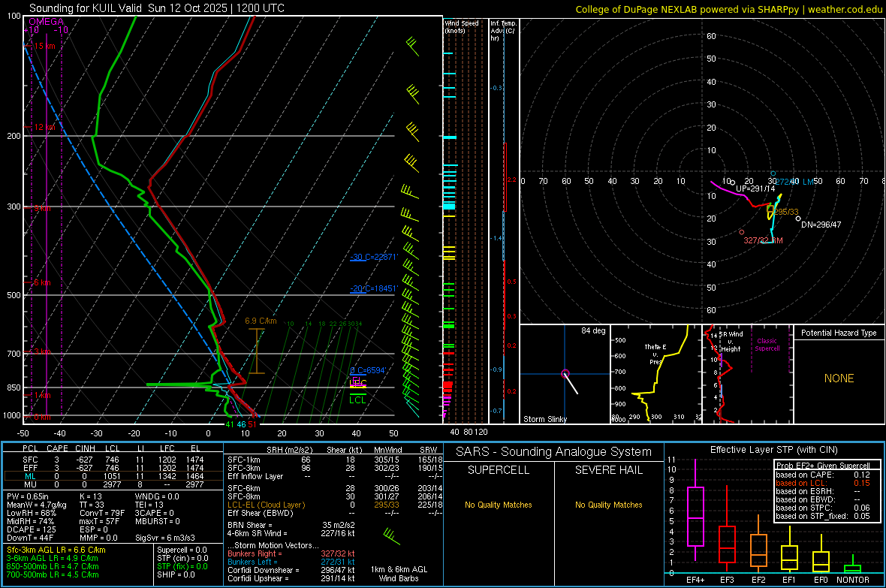This screenshot has width=886, height=588.
Task: Click the Bunkers left-mover circle on the hodograph
Action: click(x=773, y=173)
